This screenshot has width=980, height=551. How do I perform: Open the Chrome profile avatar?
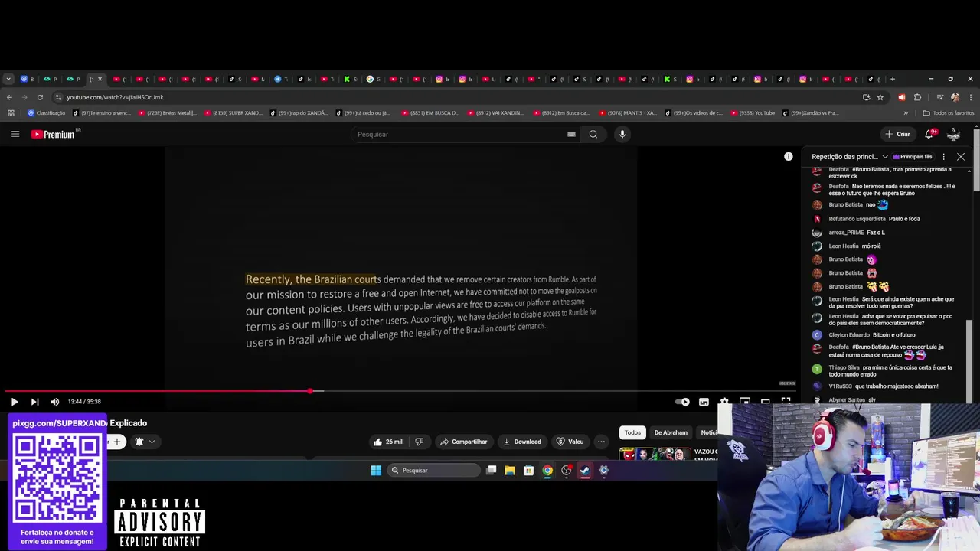[x=955, y=97]
